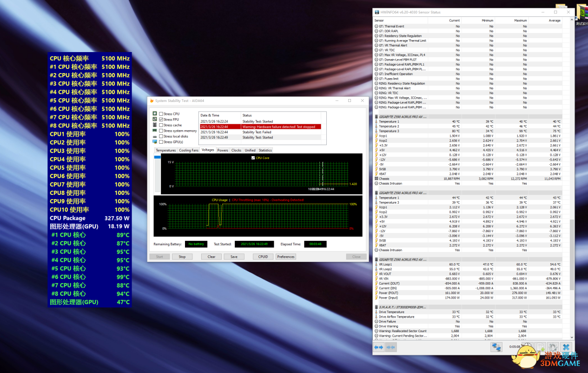Open the Statistics tab
588x373 pixels.
click(265, 150)
